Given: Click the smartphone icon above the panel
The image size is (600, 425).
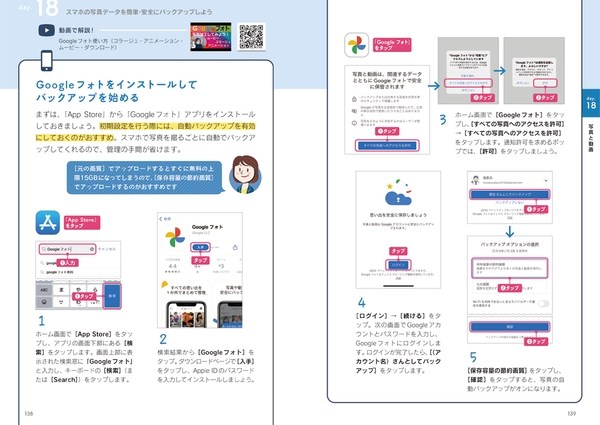Looking at the screenshot, I should point(47,60).
